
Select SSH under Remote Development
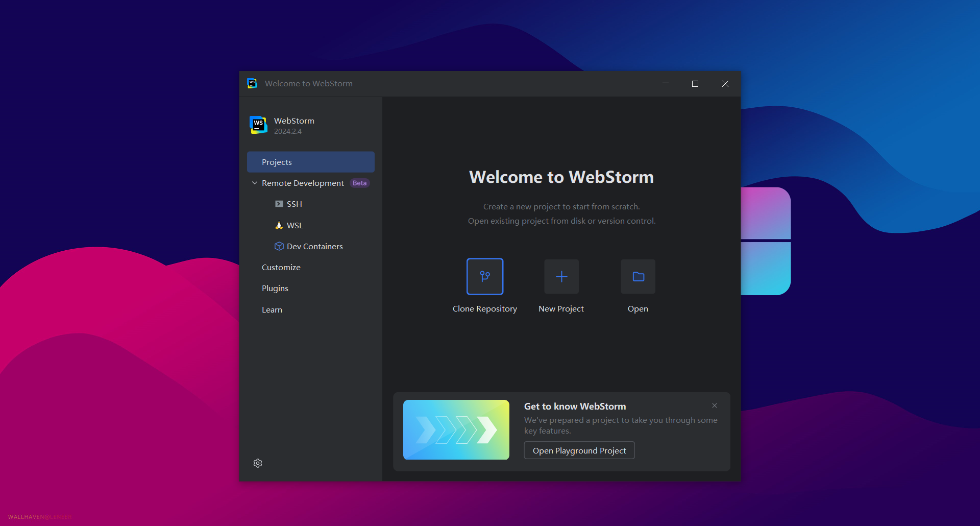pos(311,204)
